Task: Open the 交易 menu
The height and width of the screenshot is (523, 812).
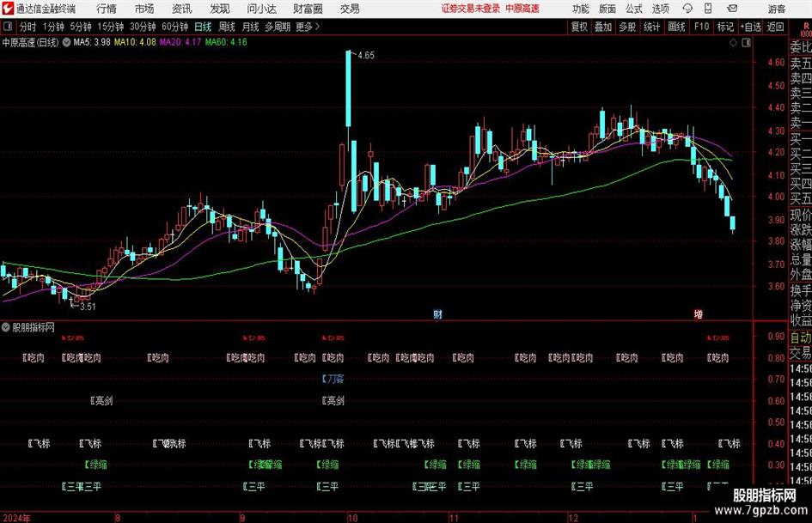Action: tap(350, 9)
